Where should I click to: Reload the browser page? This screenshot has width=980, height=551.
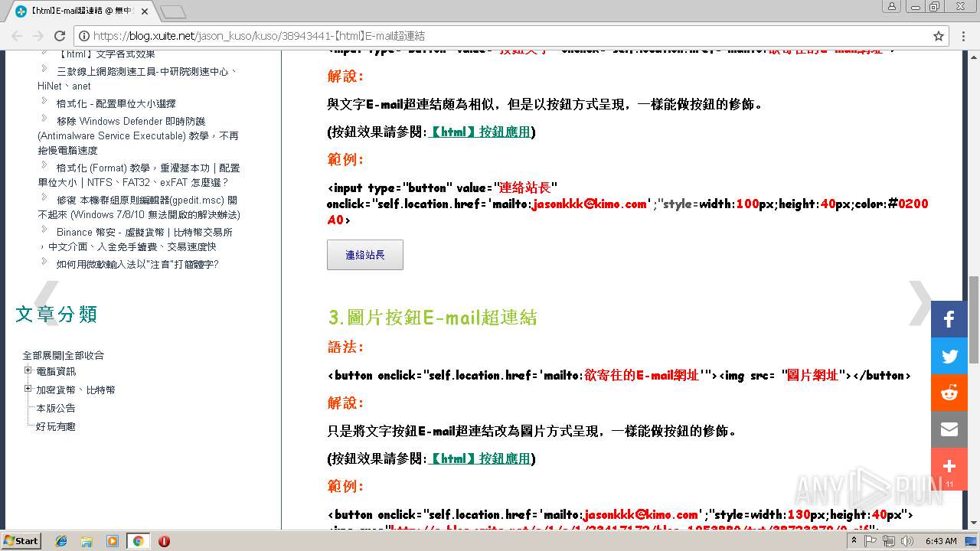click(60, 36)
